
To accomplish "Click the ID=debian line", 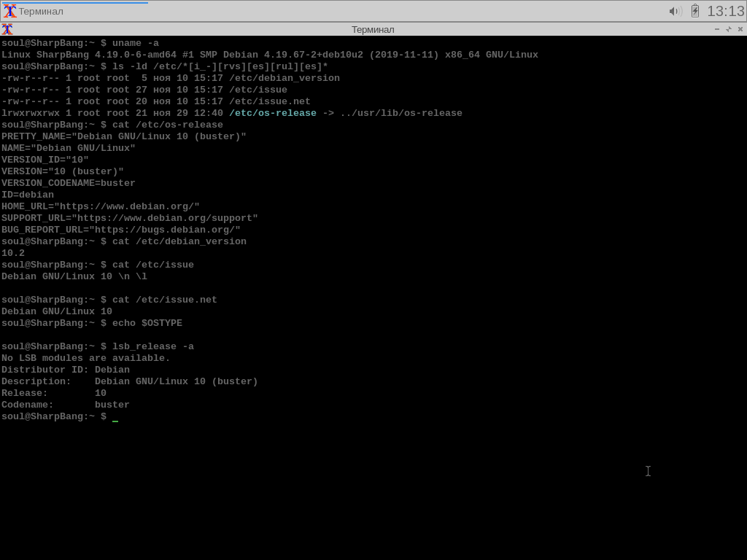I will pyautogui.click(x=28, y=195).
